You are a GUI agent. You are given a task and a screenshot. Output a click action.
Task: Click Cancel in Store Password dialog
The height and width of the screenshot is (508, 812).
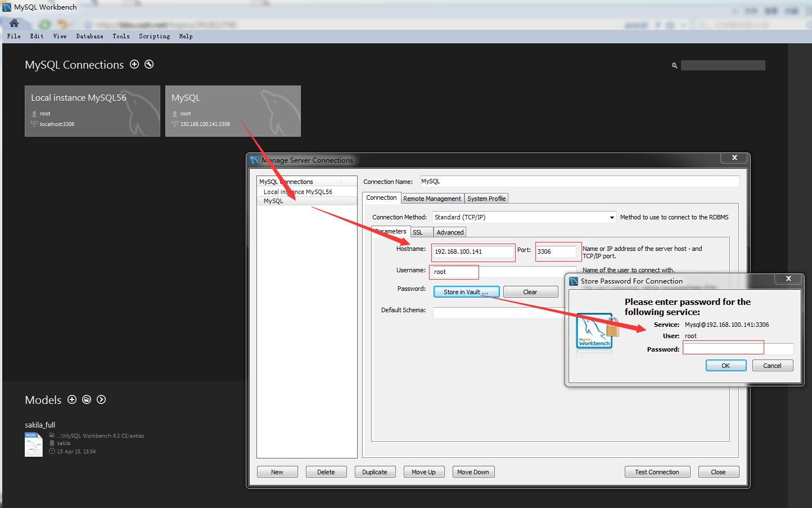773,366
